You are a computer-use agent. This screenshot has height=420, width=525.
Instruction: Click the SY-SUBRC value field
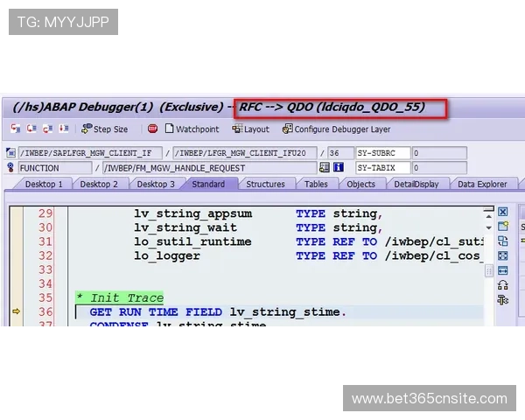[439, 152]
